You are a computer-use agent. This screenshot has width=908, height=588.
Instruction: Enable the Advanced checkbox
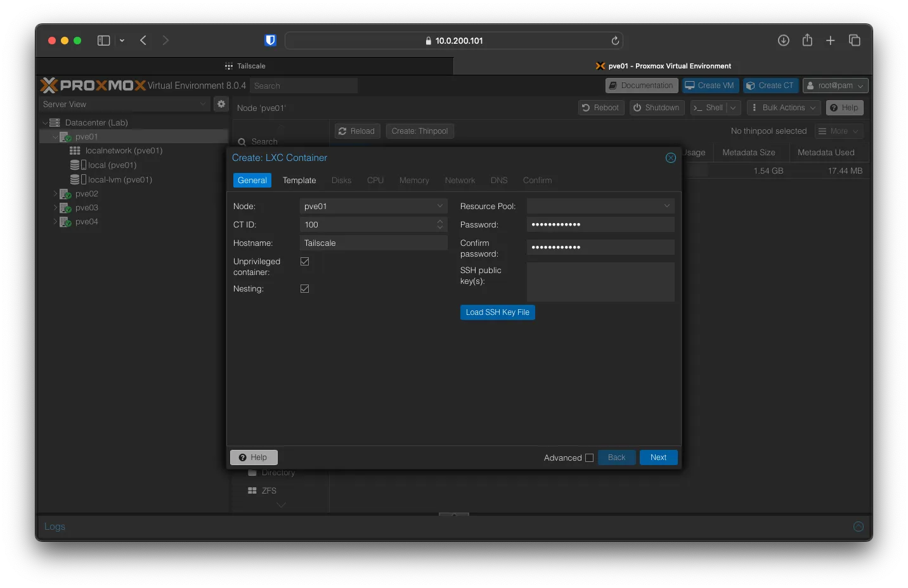pos(589,457)
